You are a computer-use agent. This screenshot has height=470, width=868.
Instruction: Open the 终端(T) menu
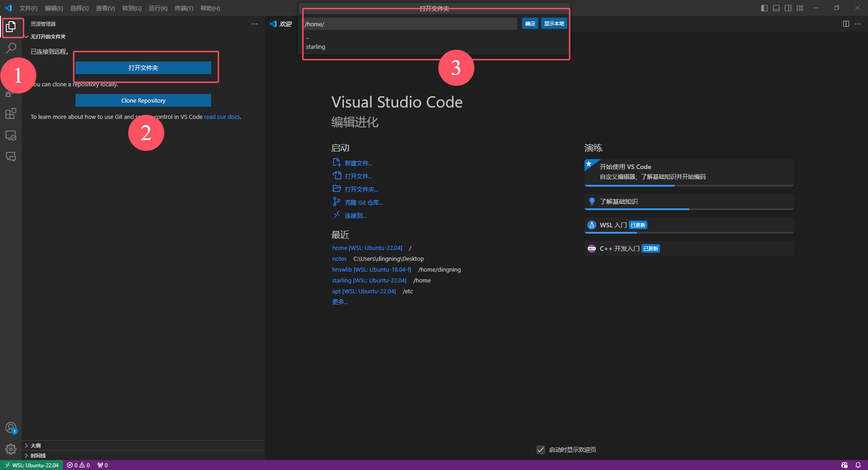pos(184,8)
